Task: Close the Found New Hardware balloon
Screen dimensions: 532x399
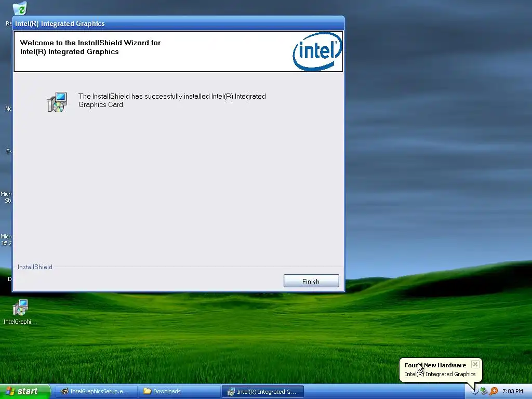Action: click(x=475, y=364)
